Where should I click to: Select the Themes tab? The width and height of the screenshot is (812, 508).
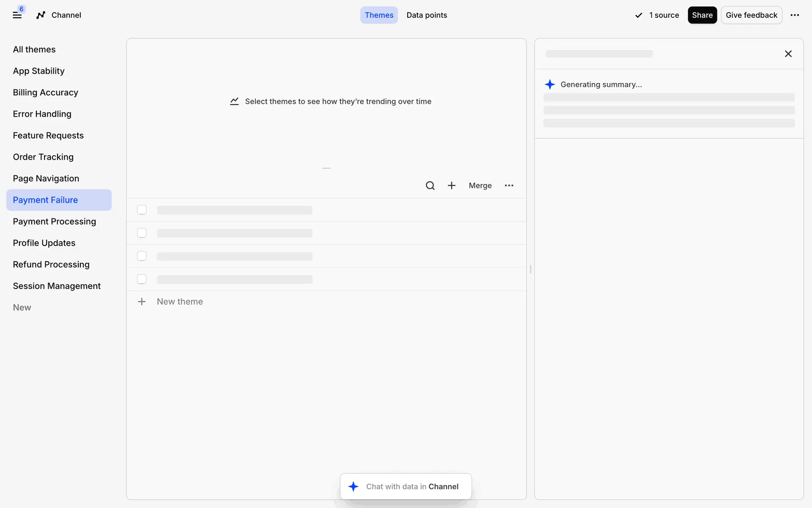379,15
